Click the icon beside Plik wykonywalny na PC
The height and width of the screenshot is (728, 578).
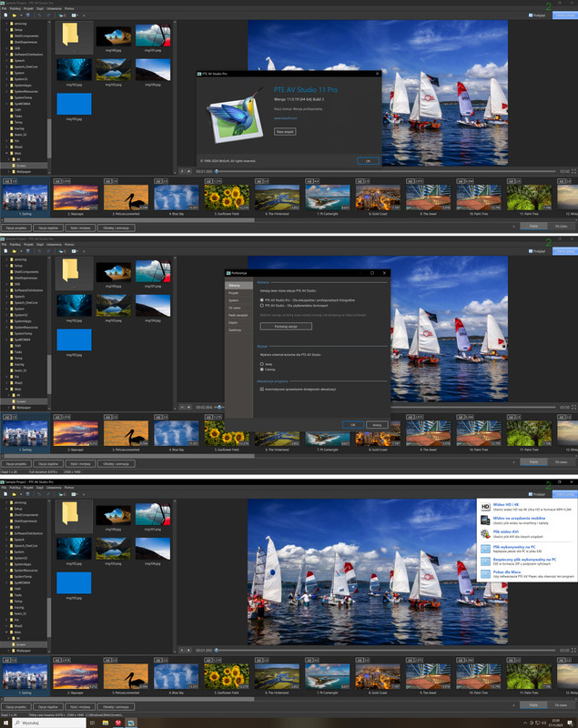click(485, 549)
